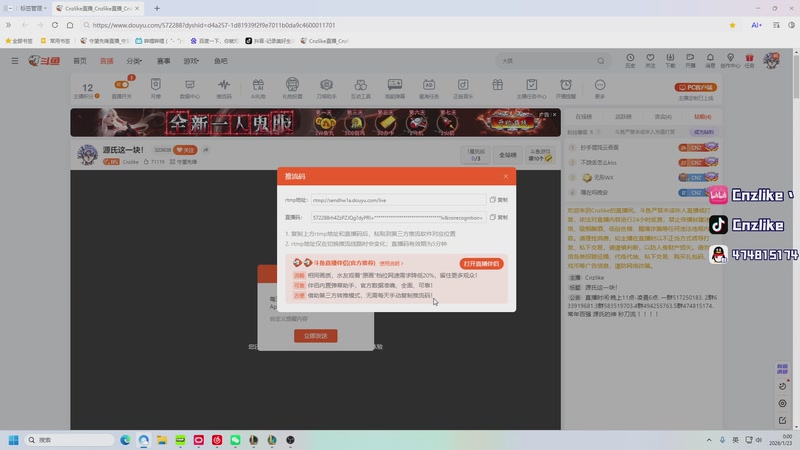Click the 直播码 stream key field

(398, 217)
